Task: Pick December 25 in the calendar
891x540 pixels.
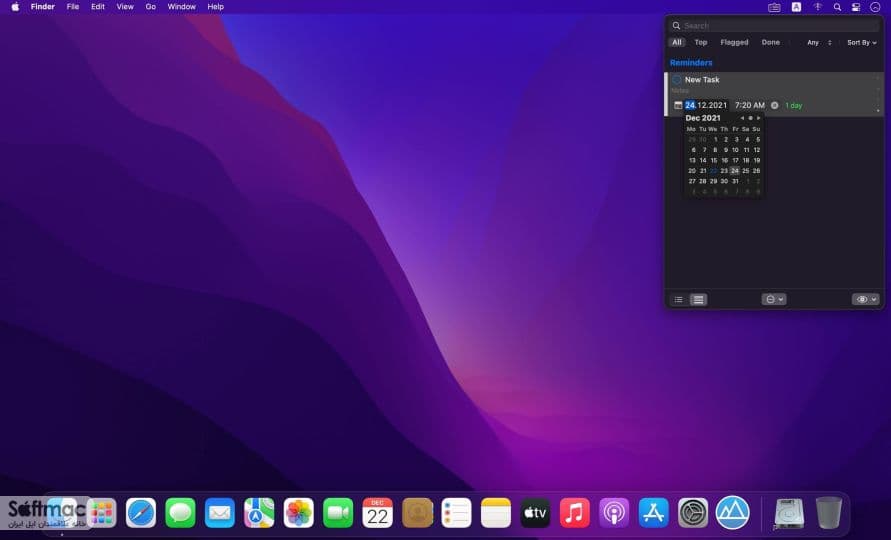Action: coord(746,171)
